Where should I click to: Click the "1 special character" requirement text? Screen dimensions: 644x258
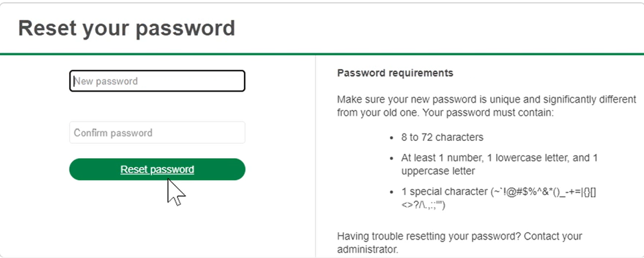[444, 192]
